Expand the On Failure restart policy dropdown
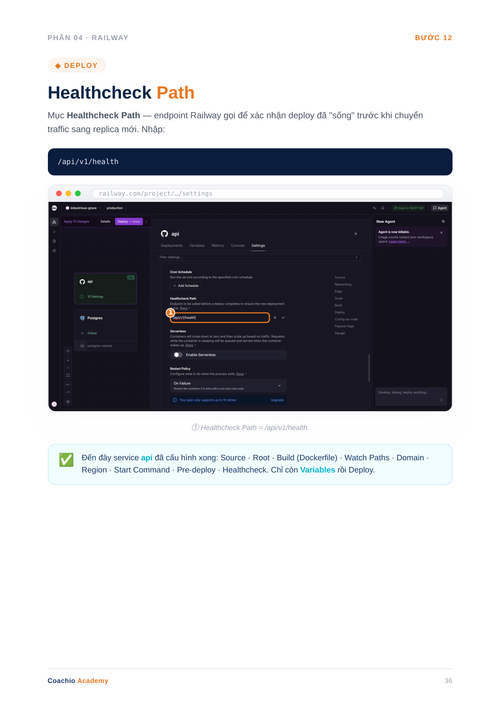The height and width of the screenshot is (708, 500). click(x=229, y=386)
